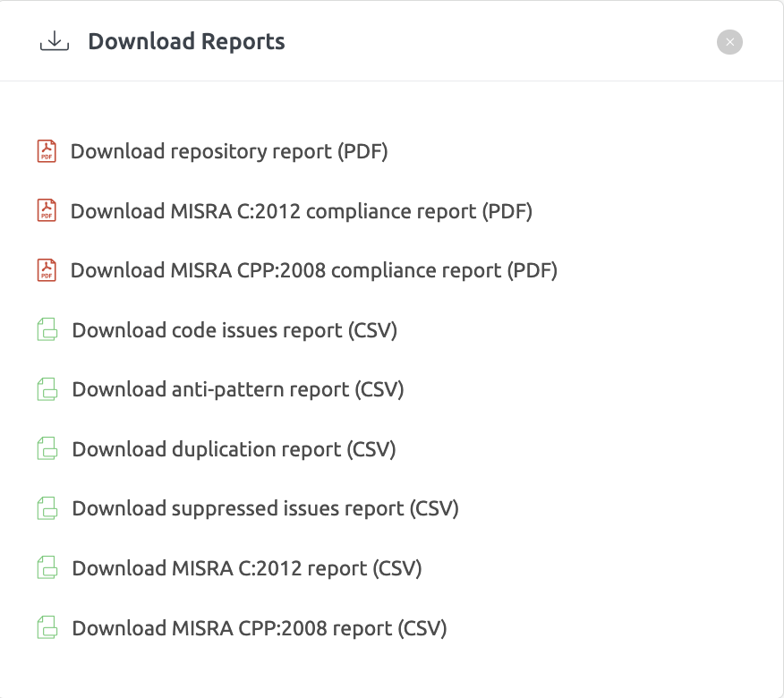Download the code issues CSV report
This screenshot has width=784, height=698.
coord(234,329)
